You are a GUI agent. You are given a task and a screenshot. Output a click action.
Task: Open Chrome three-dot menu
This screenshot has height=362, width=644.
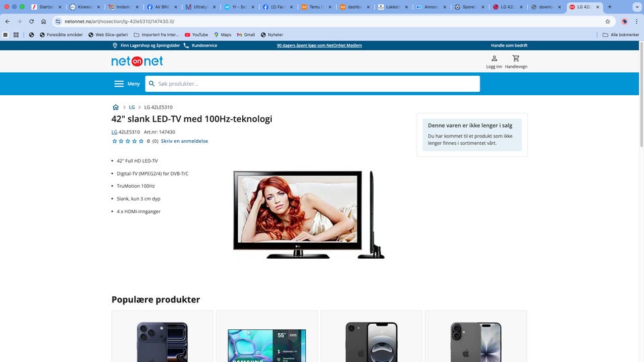tap(637, 21)
